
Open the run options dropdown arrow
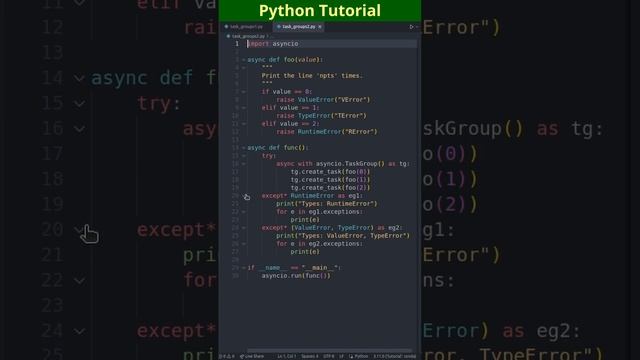(416, 27)
